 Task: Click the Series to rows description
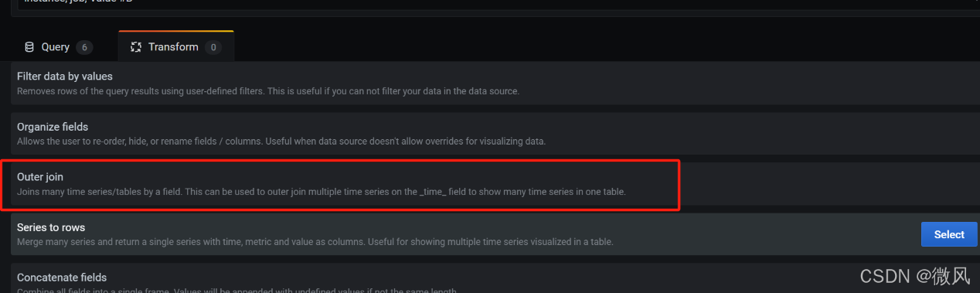(315, 242)
